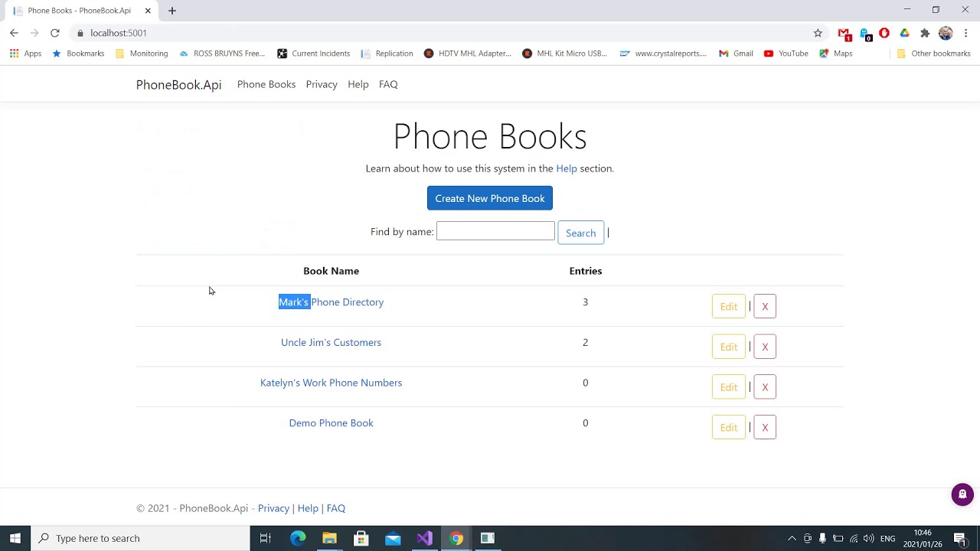This screenshot has width=980, height=551.
Task: Reload the page with refresh icon
Action: [x=55, y=33]
